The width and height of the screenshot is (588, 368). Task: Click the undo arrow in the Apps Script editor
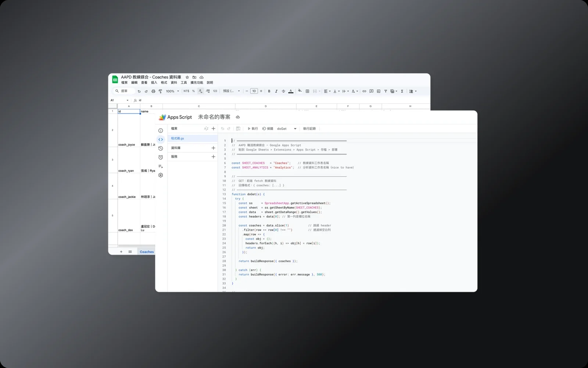point(222,128)
